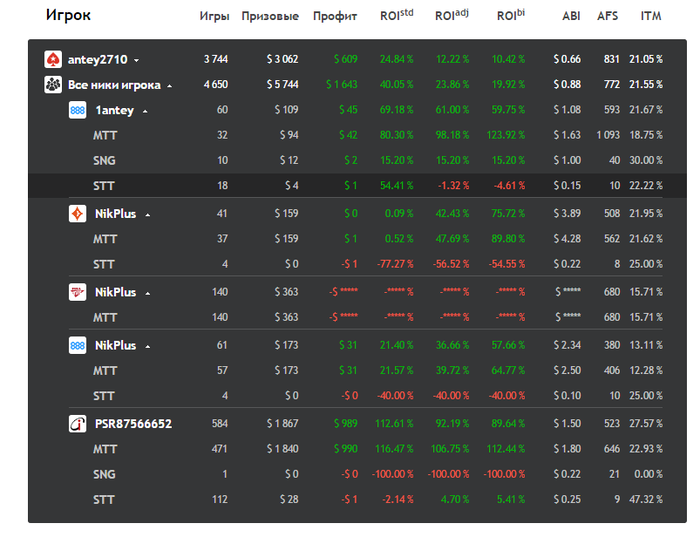Click the group icon beside Все ники игрока
700x537 pixels.
pyautogui.click(x=53, y=85)
